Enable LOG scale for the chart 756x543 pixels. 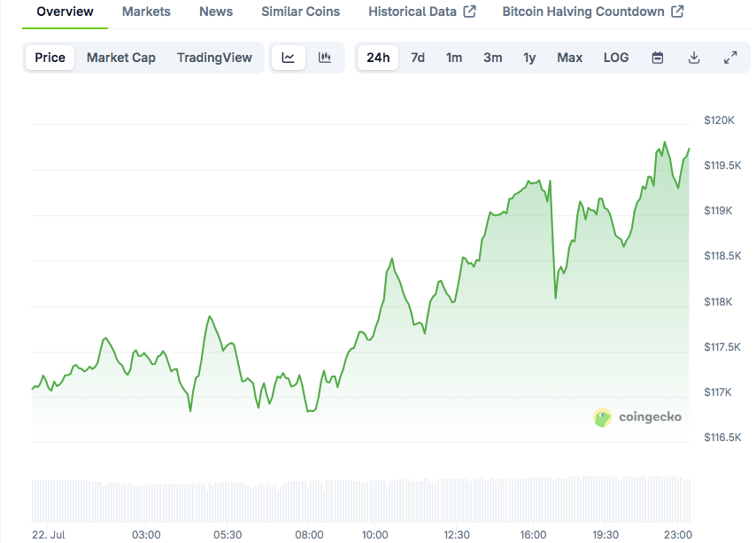616,57
